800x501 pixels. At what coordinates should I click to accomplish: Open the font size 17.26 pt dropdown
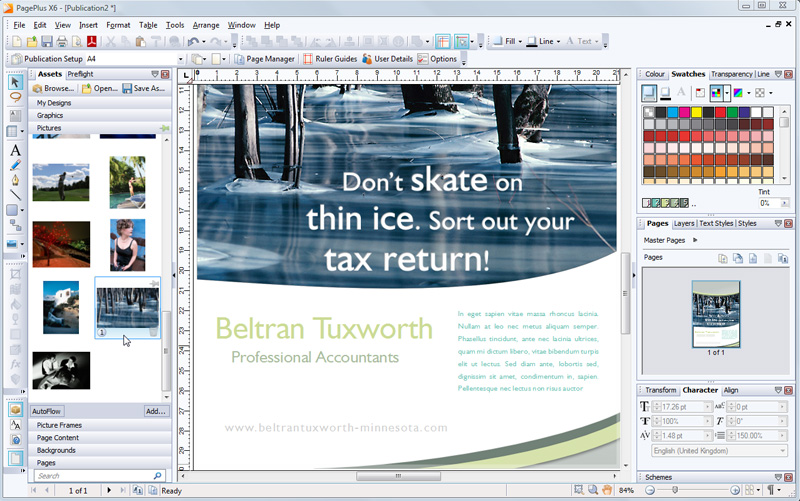tap(708, 407)
